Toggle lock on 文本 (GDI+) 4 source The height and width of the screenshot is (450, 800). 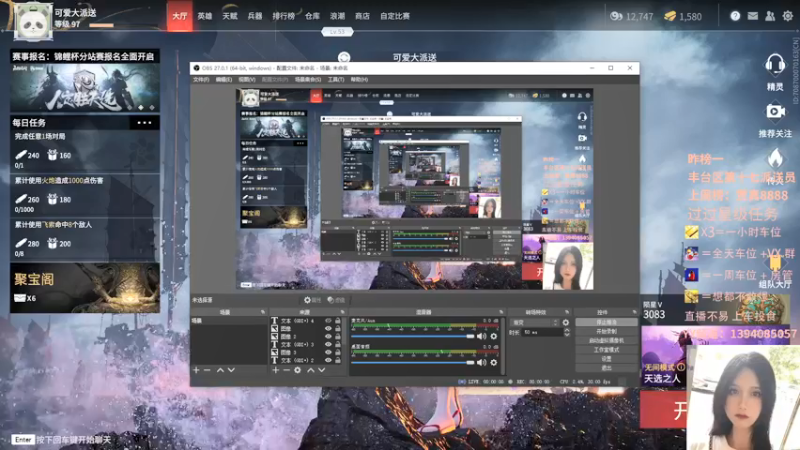pos(338,321)
